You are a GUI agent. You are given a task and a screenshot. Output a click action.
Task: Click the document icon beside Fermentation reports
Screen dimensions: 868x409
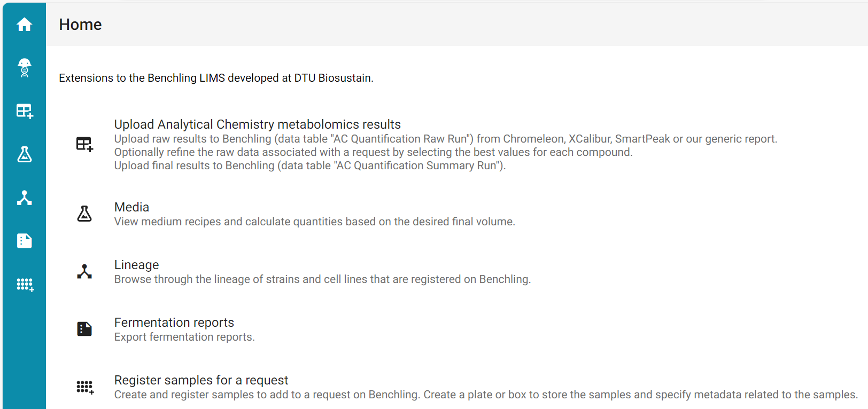pos(84,329)
